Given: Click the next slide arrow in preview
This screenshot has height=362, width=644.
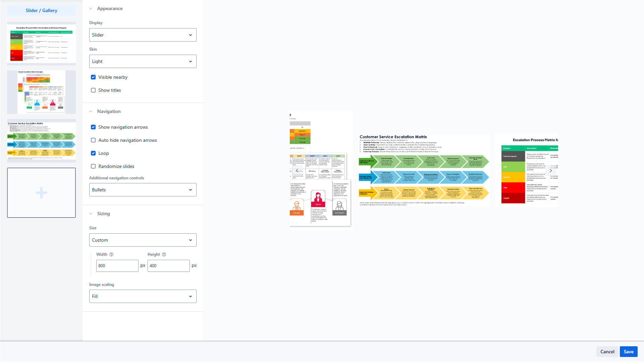Looking at the screenshot, I should (x=550, y=171).
